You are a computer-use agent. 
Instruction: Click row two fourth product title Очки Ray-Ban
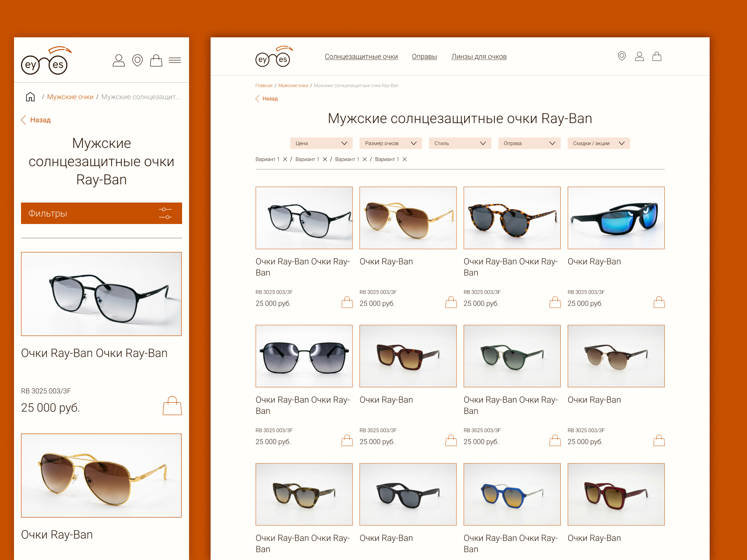tap(594, 400)
